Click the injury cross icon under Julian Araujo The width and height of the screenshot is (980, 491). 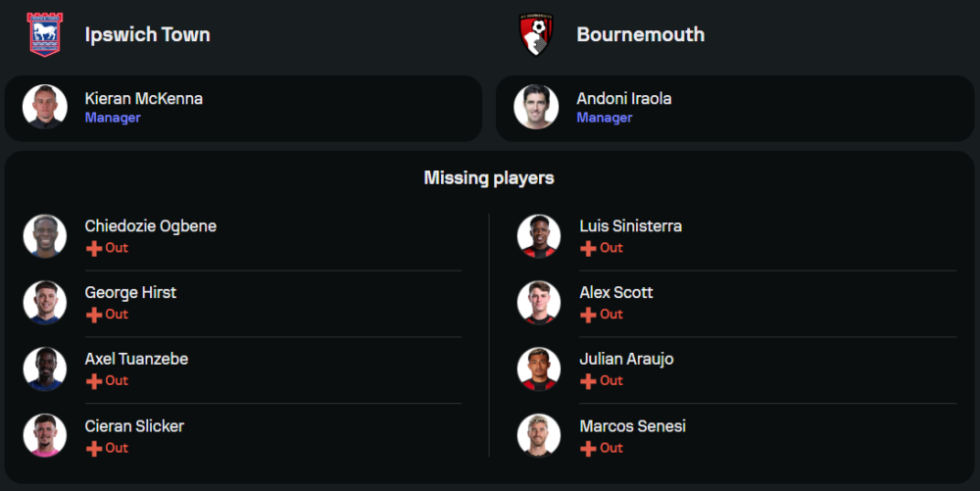[588, 381]
